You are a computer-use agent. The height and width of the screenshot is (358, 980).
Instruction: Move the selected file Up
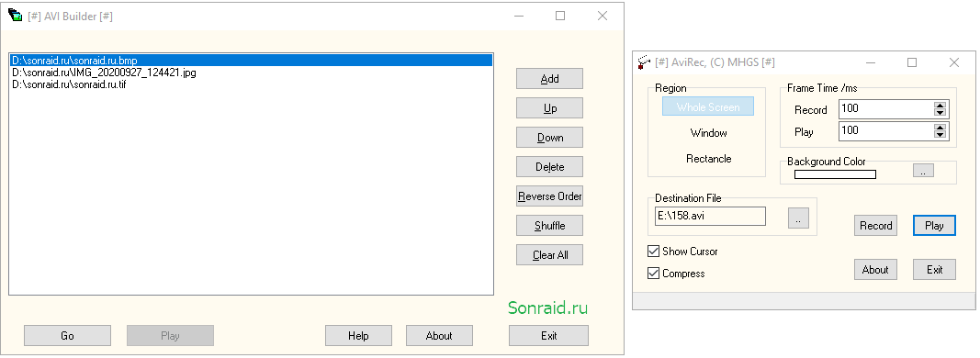[x=549, y=108]
